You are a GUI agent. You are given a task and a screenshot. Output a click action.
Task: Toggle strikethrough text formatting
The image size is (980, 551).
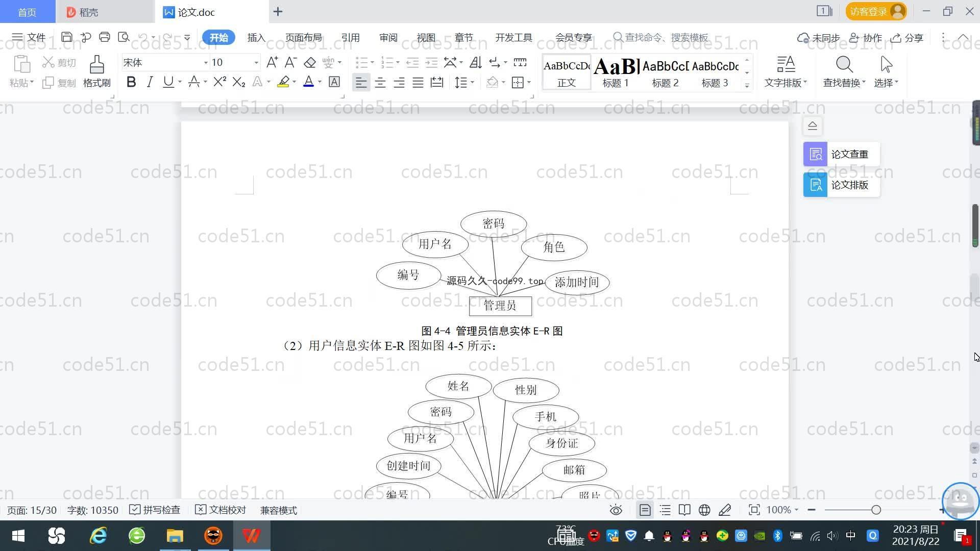(x=194, y=82)
